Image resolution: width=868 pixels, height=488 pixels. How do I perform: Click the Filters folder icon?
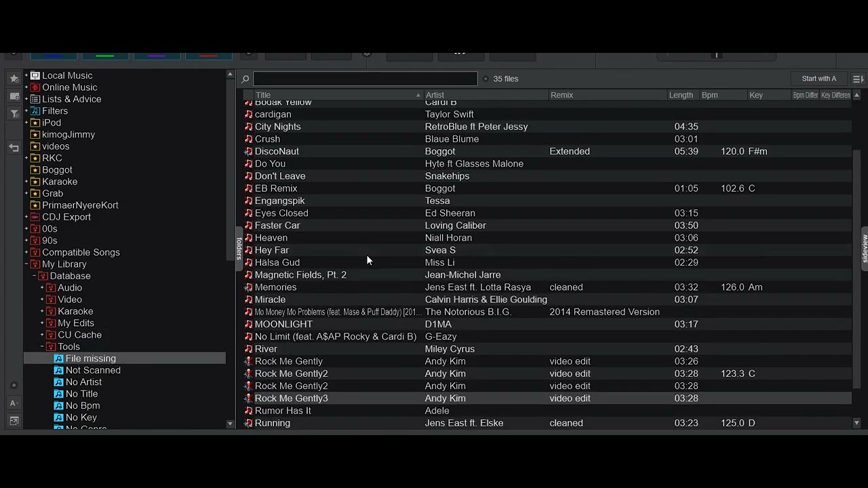tap(35, 111)
